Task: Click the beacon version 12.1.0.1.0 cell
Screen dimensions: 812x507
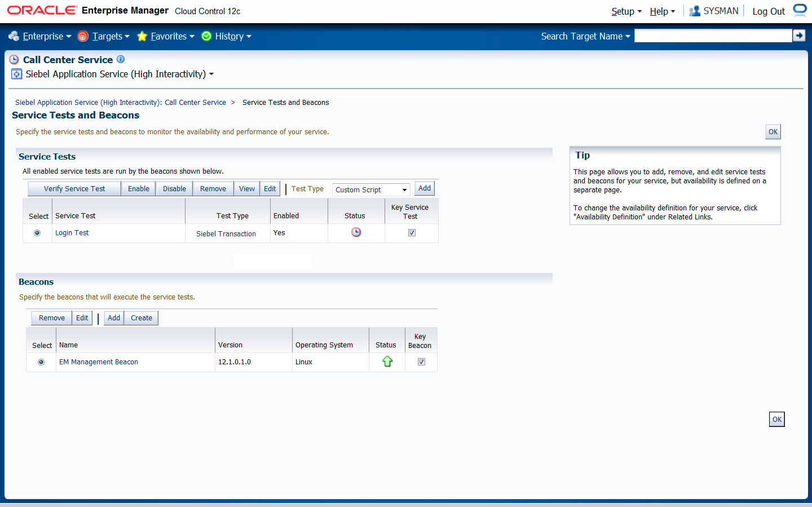Action: coord(254,362)
